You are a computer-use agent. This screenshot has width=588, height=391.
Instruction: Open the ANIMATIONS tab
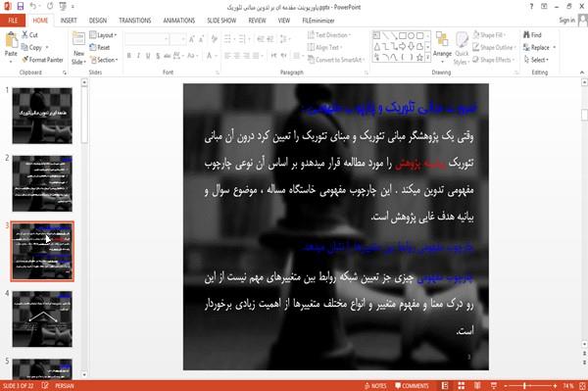(179, 21)
